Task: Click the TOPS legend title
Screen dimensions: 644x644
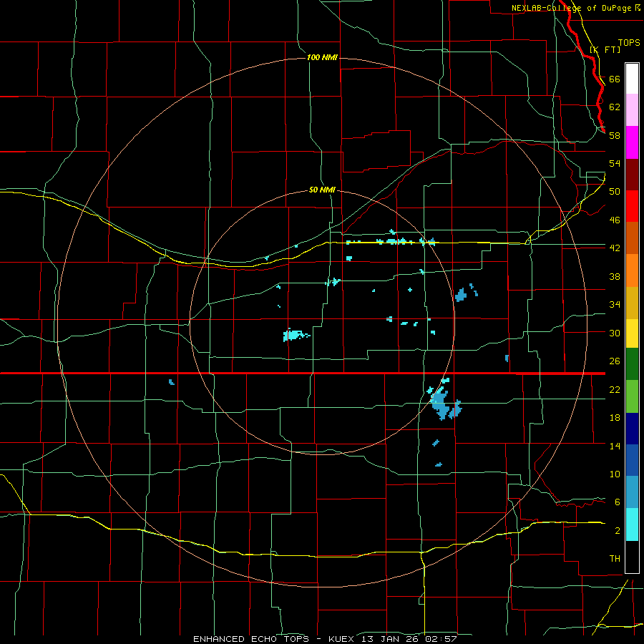Action: [629, 42]
